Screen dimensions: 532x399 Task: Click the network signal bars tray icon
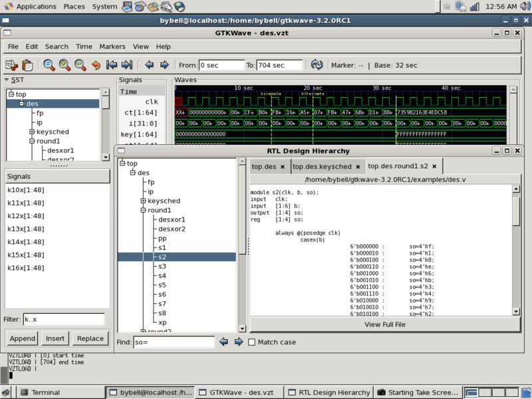tap(474, 7)
